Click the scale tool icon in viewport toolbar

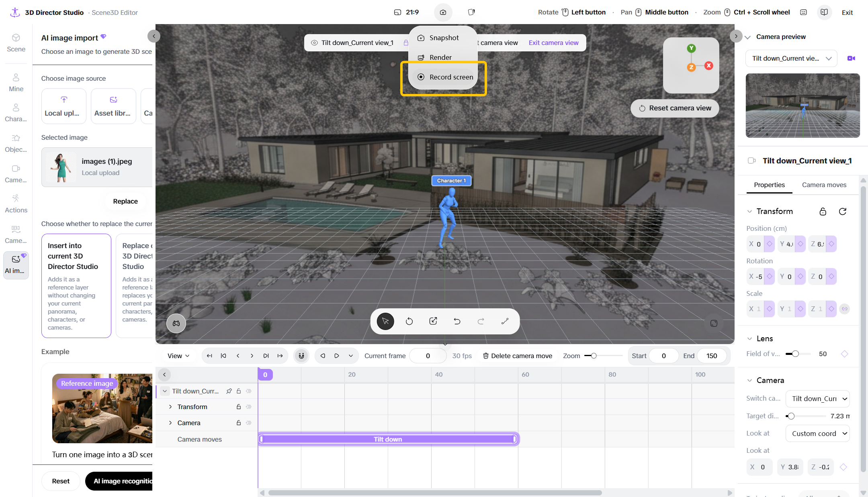(x=433, y=321)
